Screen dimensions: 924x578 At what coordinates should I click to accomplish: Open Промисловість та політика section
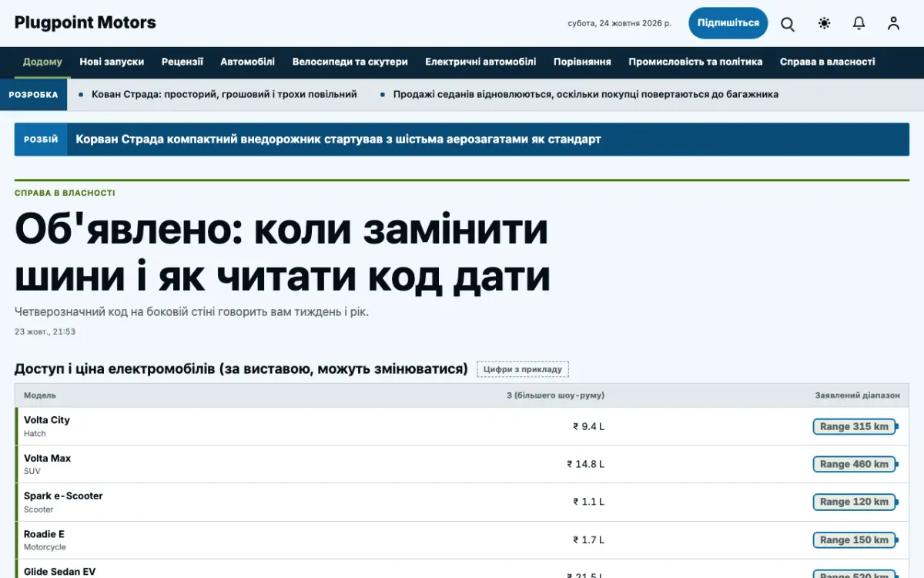pyautogui.click(x=695, y=62)
